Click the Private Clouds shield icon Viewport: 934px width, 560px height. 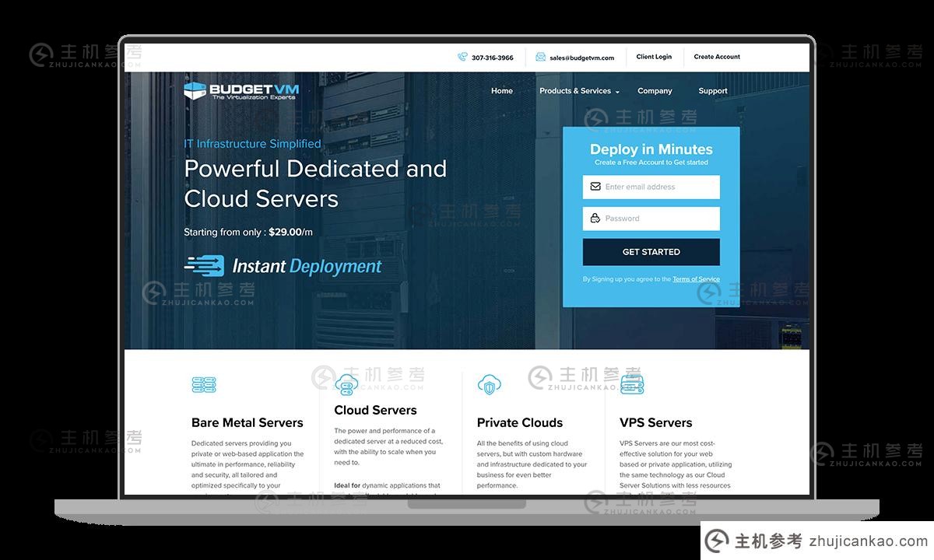click(489, 384)
